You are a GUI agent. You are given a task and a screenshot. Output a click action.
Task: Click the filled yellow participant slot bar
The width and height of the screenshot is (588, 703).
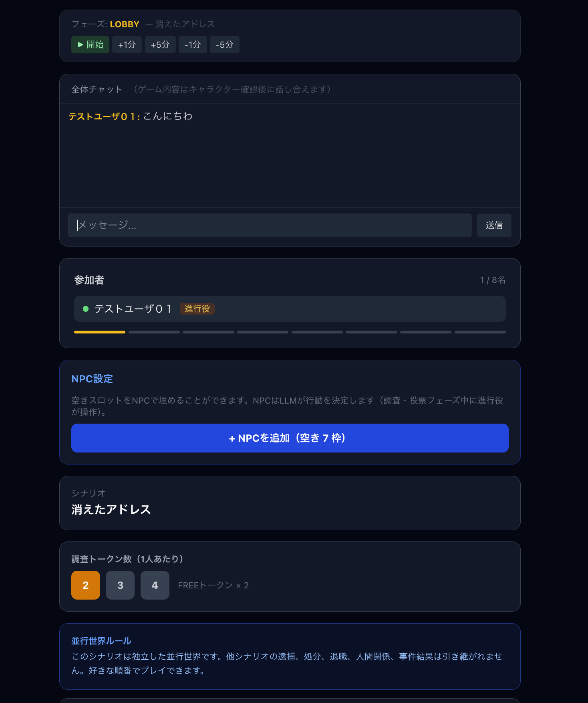[100, 332]
